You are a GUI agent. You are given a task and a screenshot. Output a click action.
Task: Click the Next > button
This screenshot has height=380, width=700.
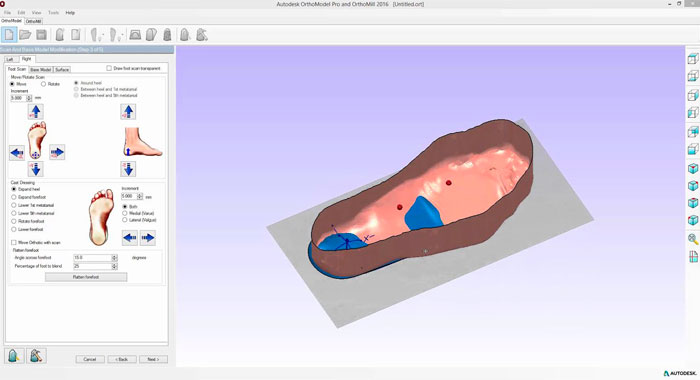click(153, 359)
